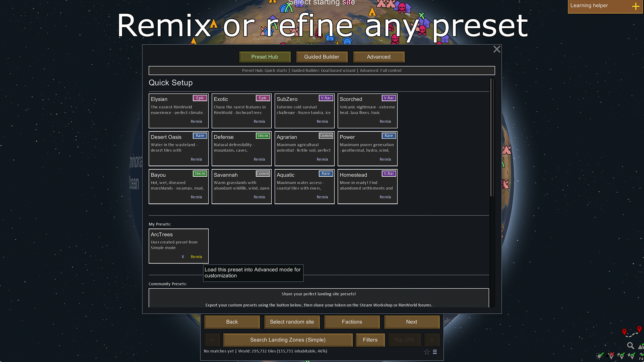
Task: Select the ArcTrees preset card title
Action: 162,235
